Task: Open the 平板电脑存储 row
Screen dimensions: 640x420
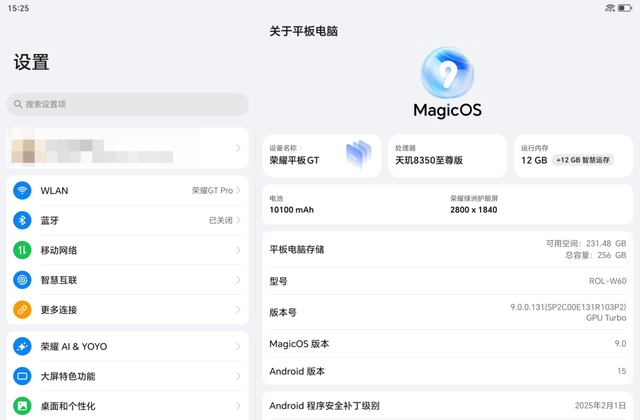Action: (447, 249)
